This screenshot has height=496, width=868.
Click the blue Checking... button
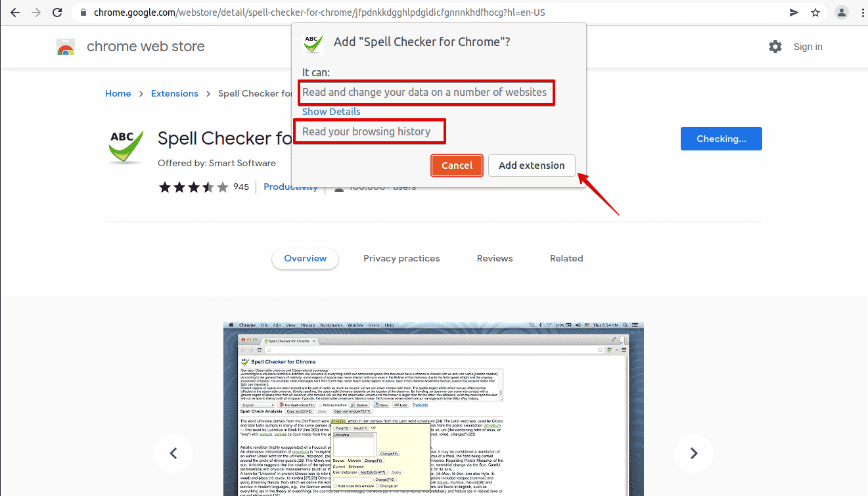coord(721,139)
